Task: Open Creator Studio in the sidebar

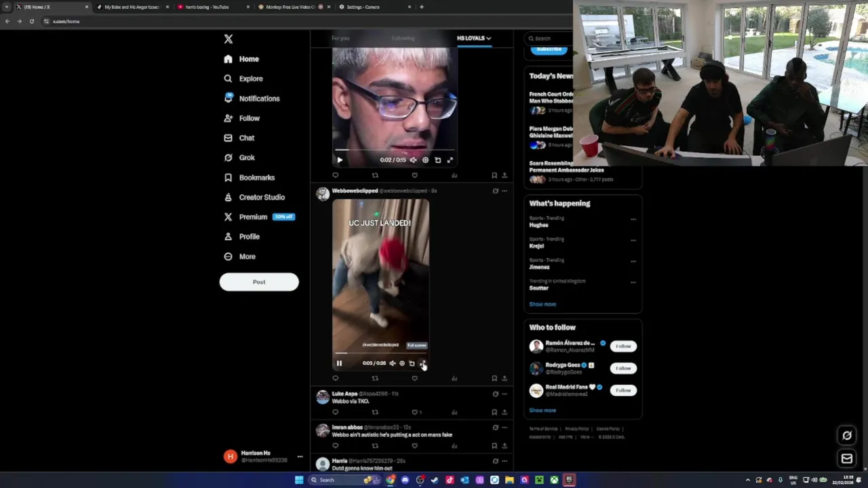Action: coord(254,197)
